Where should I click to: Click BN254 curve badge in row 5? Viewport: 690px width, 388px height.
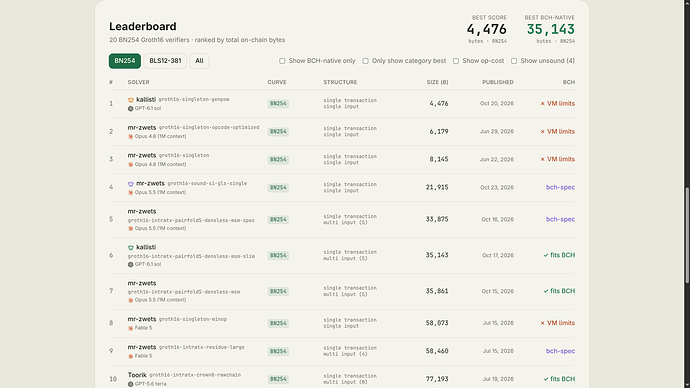[278, 220]
